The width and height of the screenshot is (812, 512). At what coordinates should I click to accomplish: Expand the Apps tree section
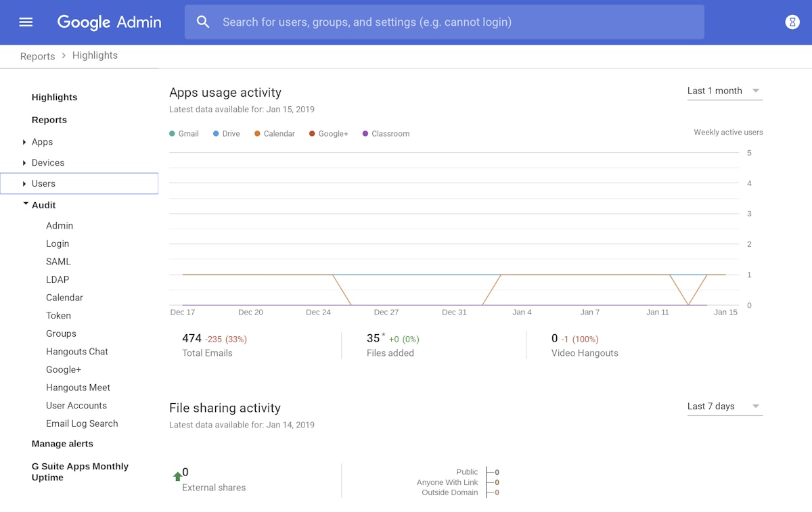[x=24, y=142]
